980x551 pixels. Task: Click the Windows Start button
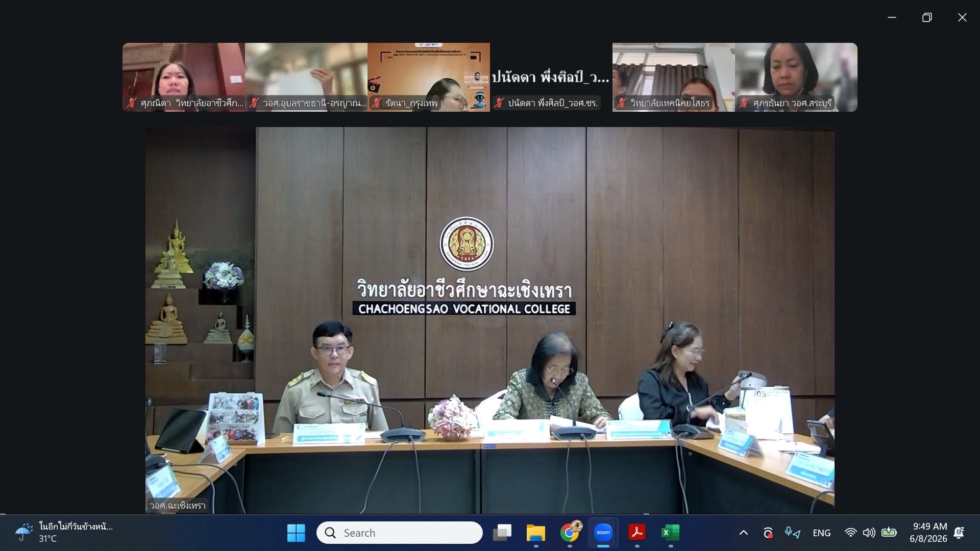pyautogui.click(x=296, y=533)
